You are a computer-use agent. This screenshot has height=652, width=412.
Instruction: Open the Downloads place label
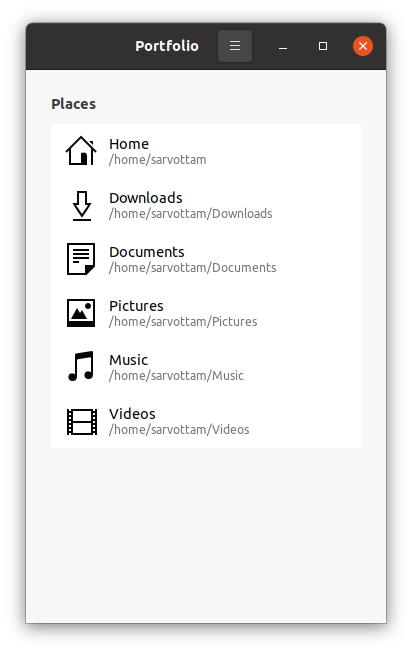[146, 198]
